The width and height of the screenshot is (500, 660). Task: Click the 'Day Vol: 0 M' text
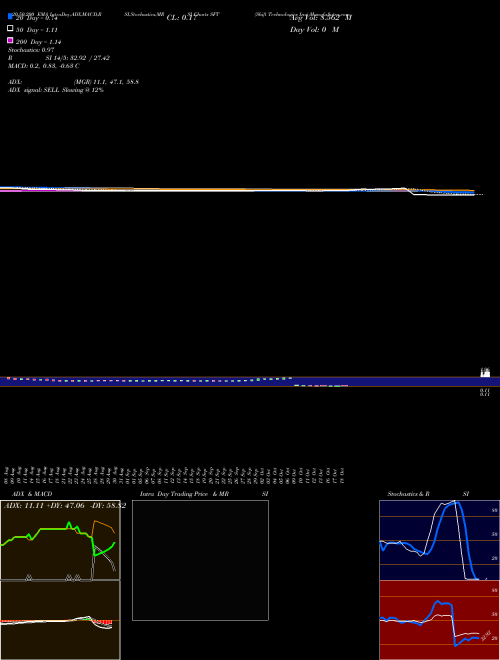click(314, 30)
